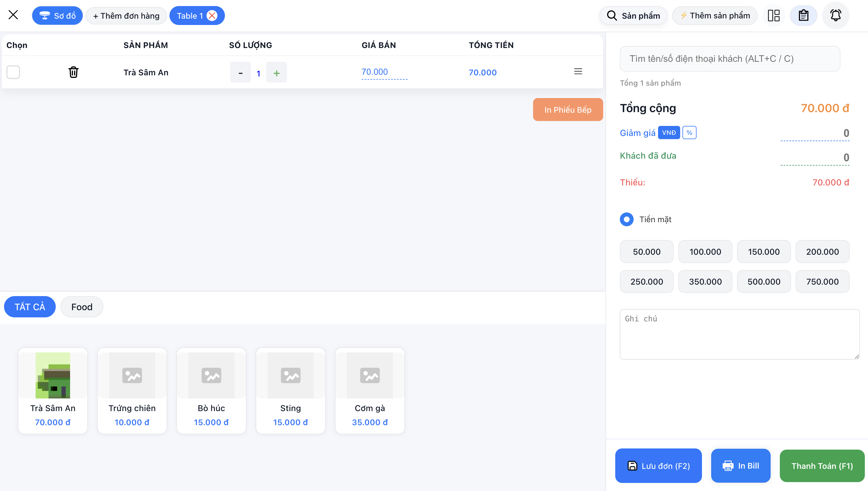Close the POS screen with X icon

(x=13, y=15)
